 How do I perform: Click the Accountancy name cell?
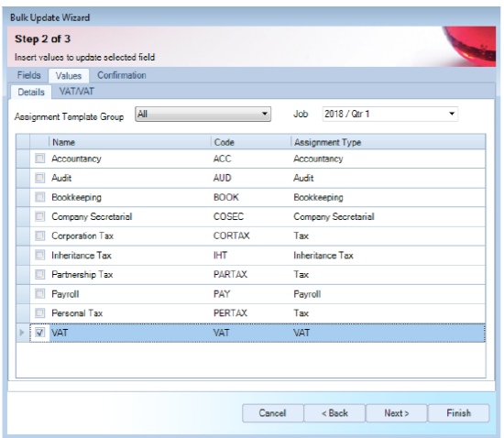pos(130,159)
